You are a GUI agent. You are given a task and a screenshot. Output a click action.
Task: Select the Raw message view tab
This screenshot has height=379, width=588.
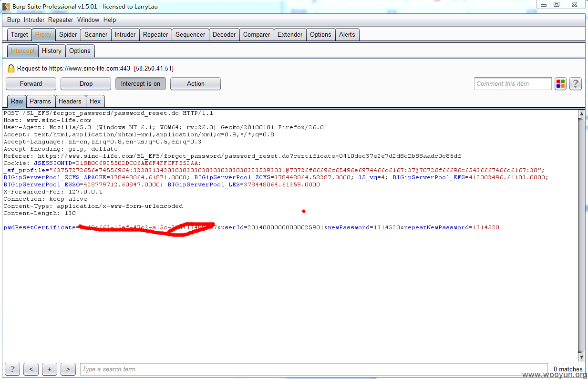pos(17,101)
